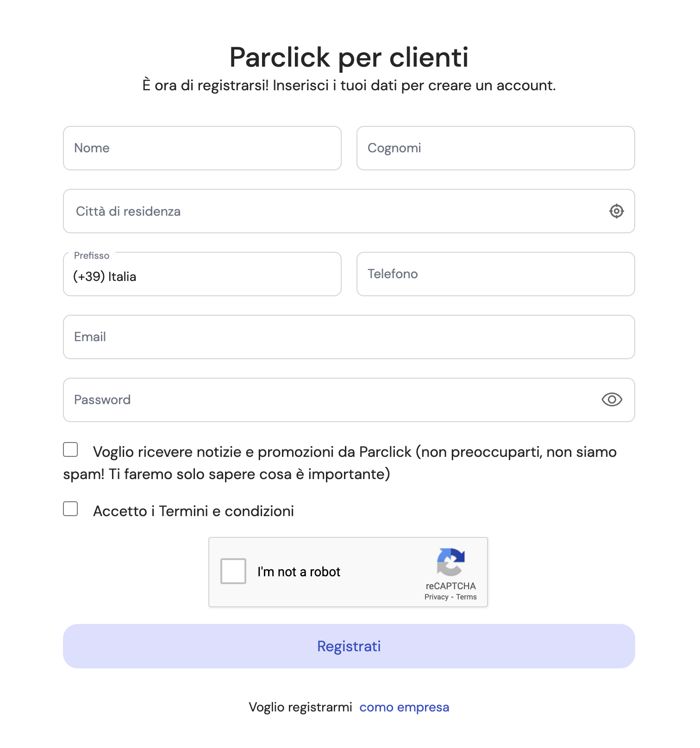Click the 'Parclick per clienti' heading

pyautogui.click(x=350, y=57)
